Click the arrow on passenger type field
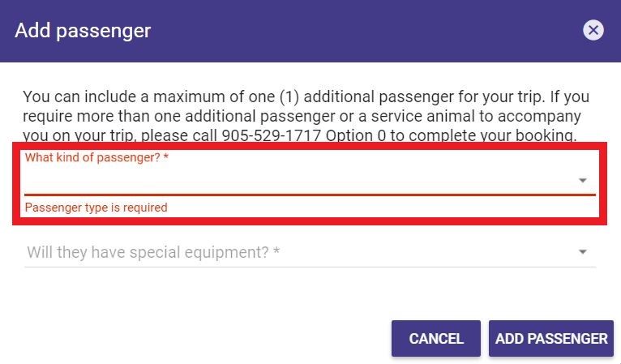621x364 pixels. point(582,181)
